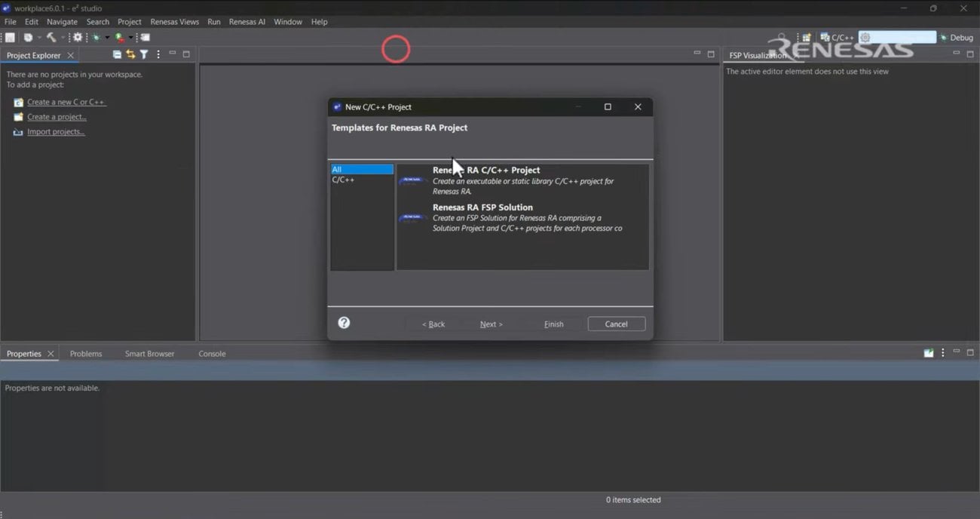Minimize the Project Explorer panel
This screenshot has height=519, width=980.
[x=173, y=54]
